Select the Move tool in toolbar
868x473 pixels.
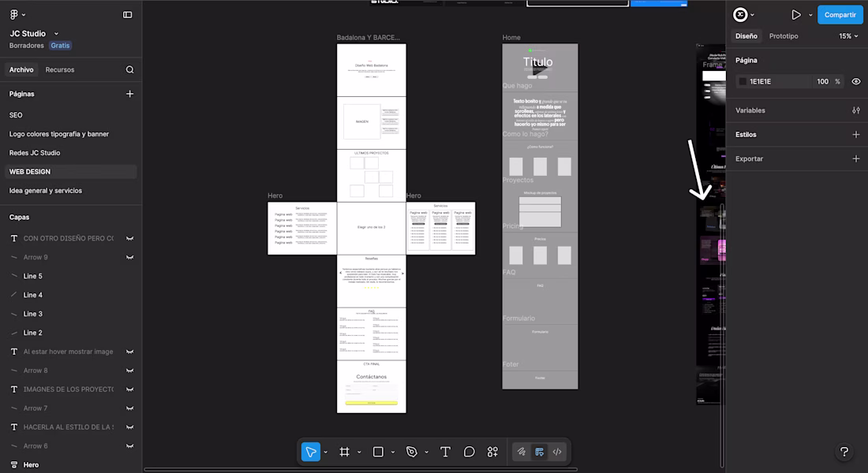[x=311, y=452]
